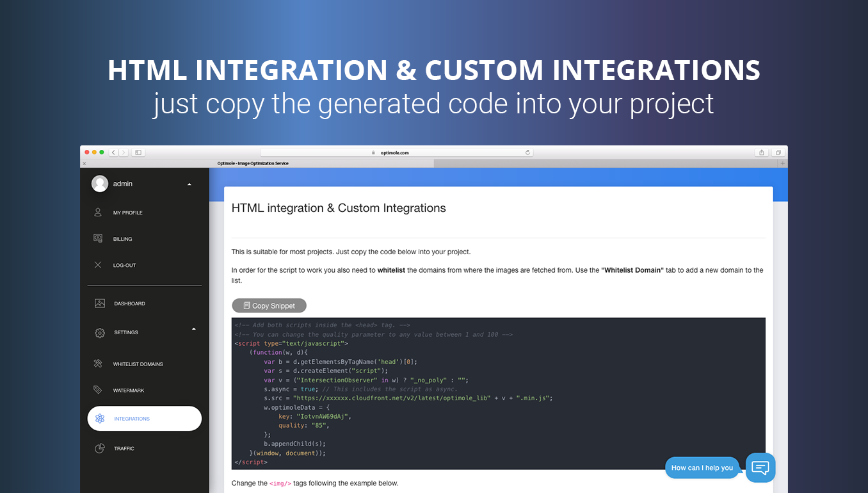
Task: Click heading 'HTML integration & Custom Integrations'
Action: 339,208
